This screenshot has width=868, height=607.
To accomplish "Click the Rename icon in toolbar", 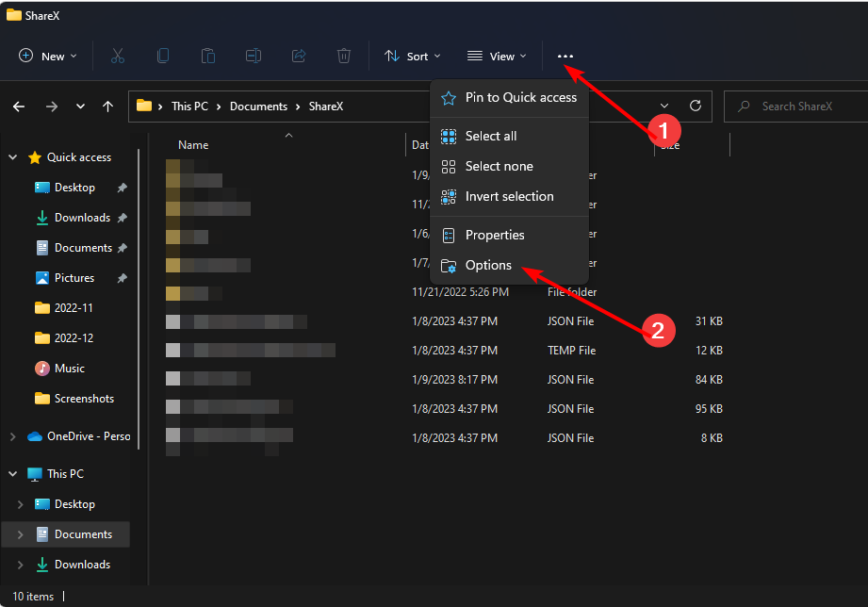I will [x=254, y=56].
